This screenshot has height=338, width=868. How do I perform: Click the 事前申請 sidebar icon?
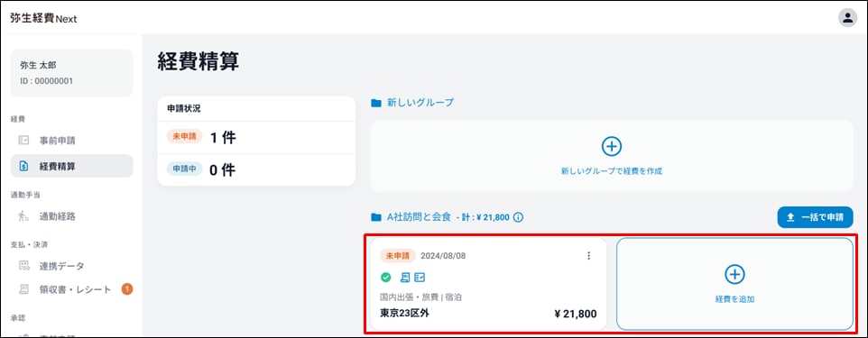23,141
